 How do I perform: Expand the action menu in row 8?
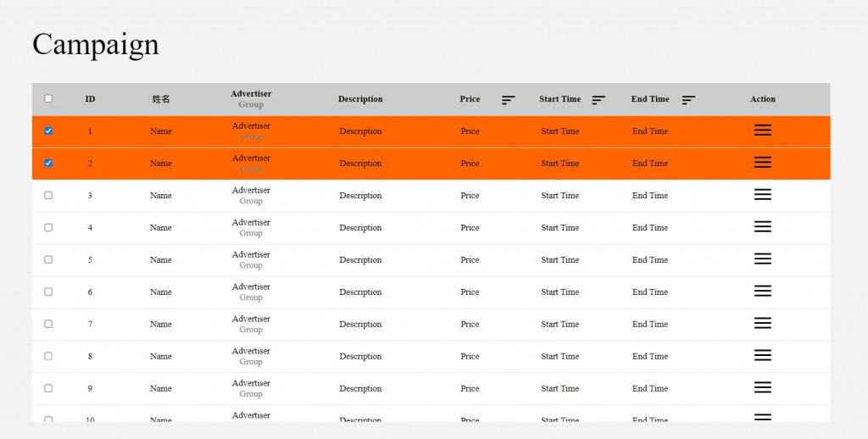[762, 355]
